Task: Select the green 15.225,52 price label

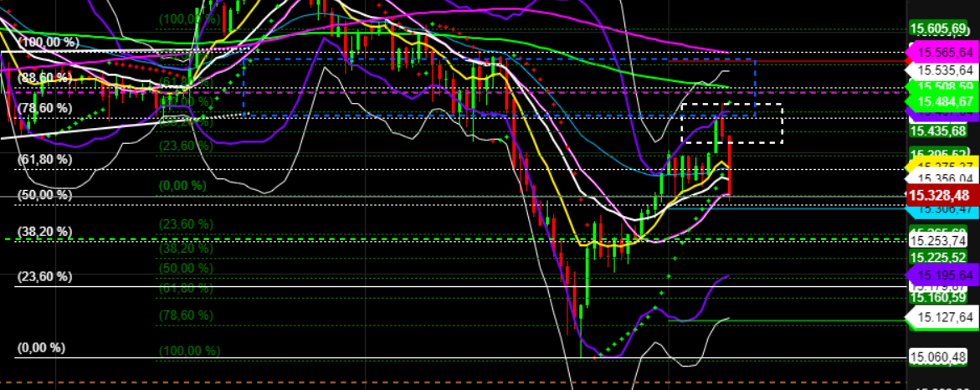Action: (938, 258)
